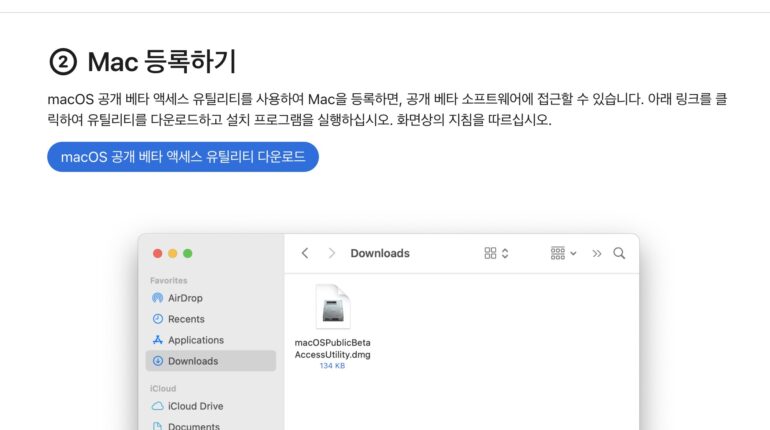Open iCloud Drive in the sidebar

[195, 406]
